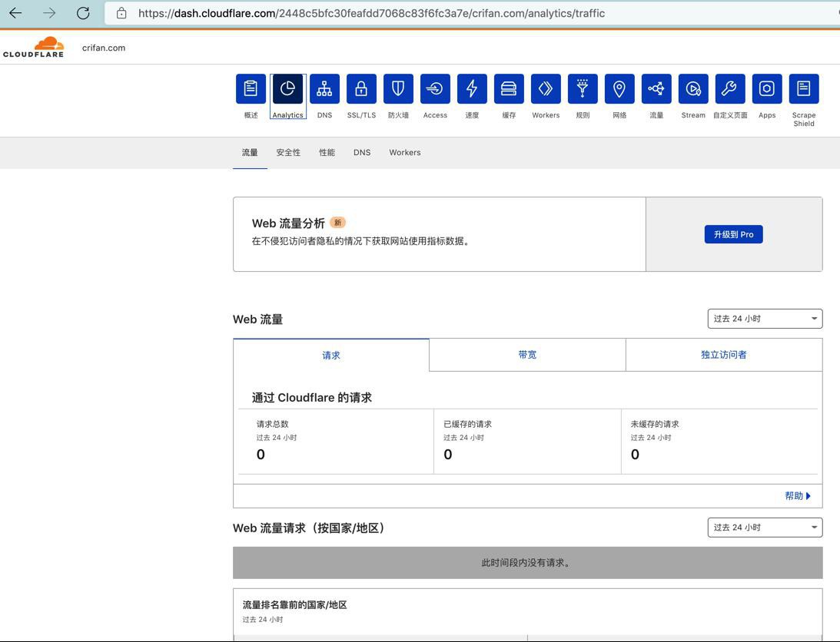Click the crifan.com domain name

tap(104, 48)
